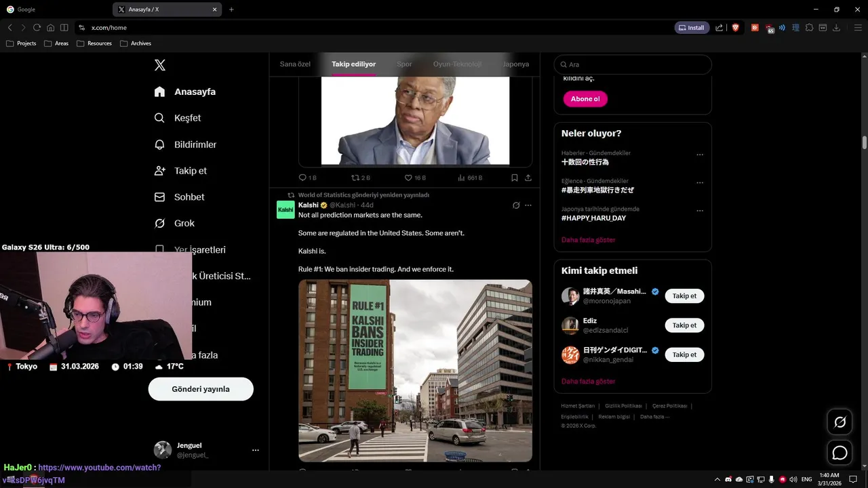Go to browser home page
Viewport: 868px width, 488px height.
pos(50,28)
